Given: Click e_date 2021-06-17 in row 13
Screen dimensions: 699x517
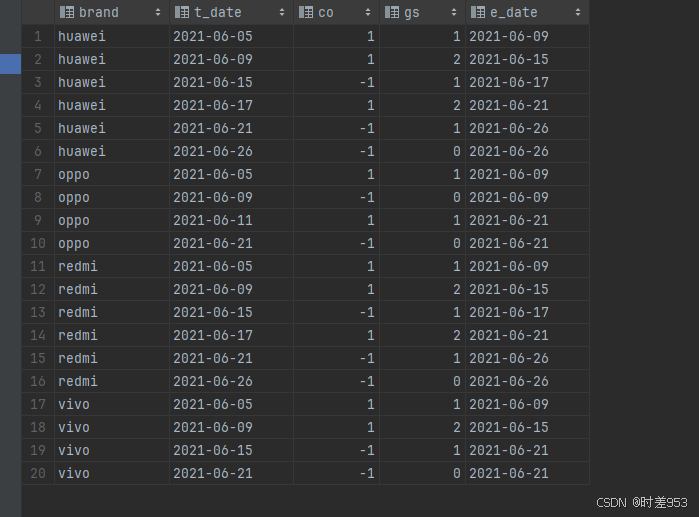Looking at the screenshot, I should pyautogui.click(x=527, y=312).
